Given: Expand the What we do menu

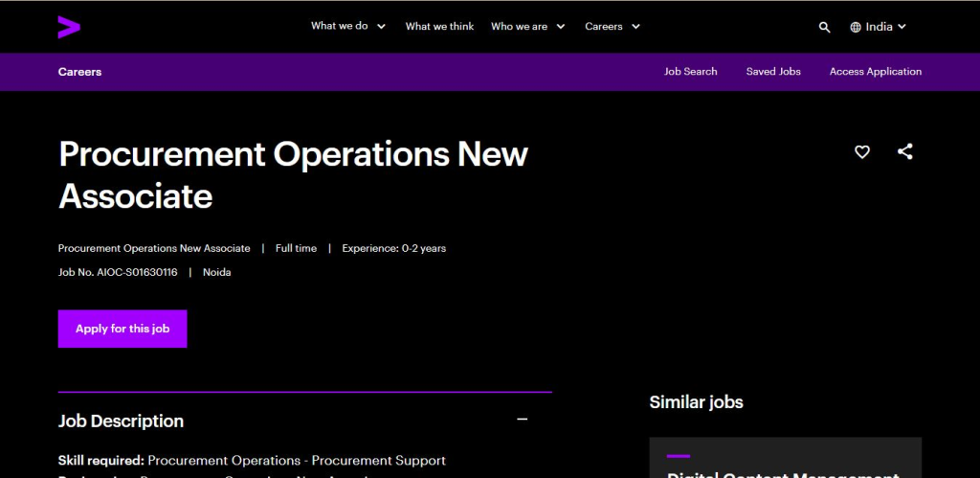Looking at the screenshot, I should (348, 26).
